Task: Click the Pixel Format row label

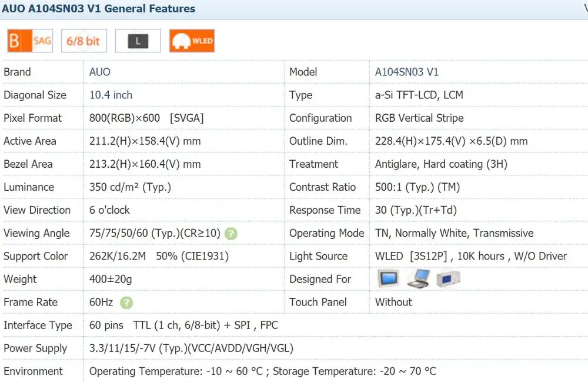Action: tap(32, 118)
